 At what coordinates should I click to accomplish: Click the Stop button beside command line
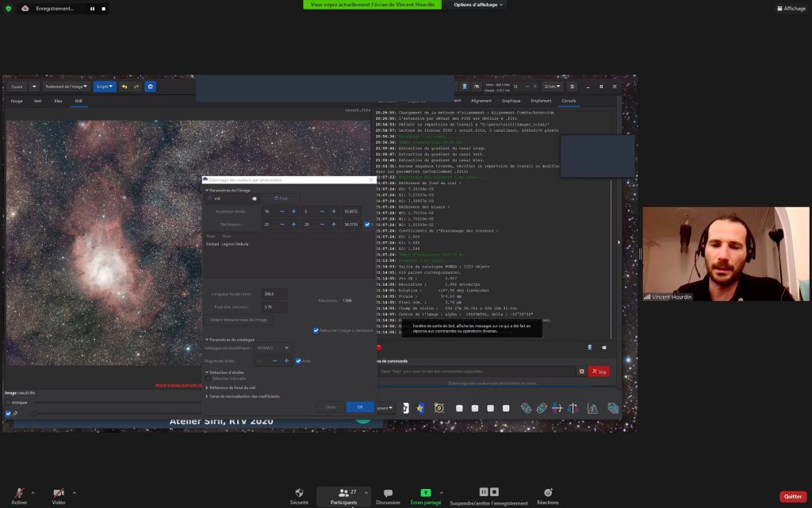click(599, 371)
